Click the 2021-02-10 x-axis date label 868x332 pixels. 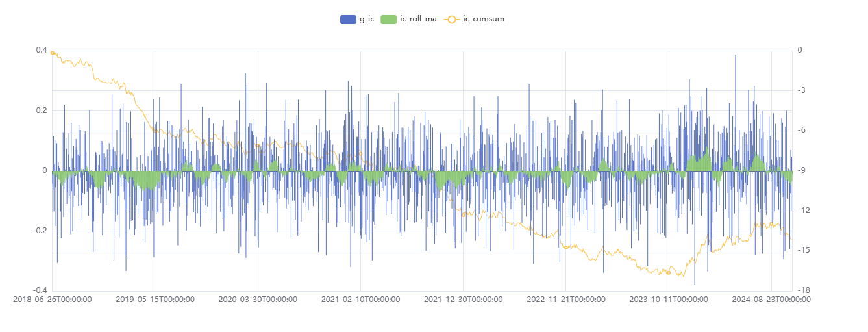(x=360, y=300)
